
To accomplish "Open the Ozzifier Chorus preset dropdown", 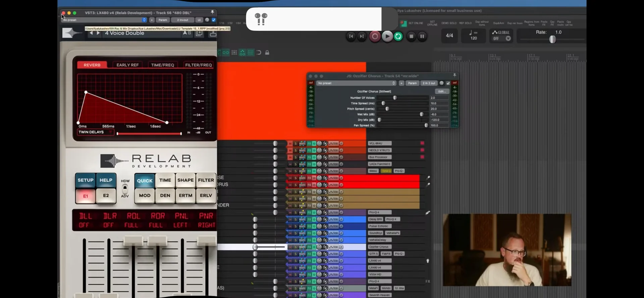I will (x=356, y=83).
